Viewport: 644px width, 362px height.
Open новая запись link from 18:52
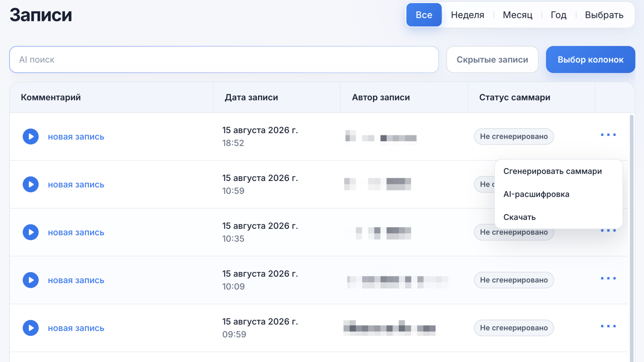[x=76, y=137]
